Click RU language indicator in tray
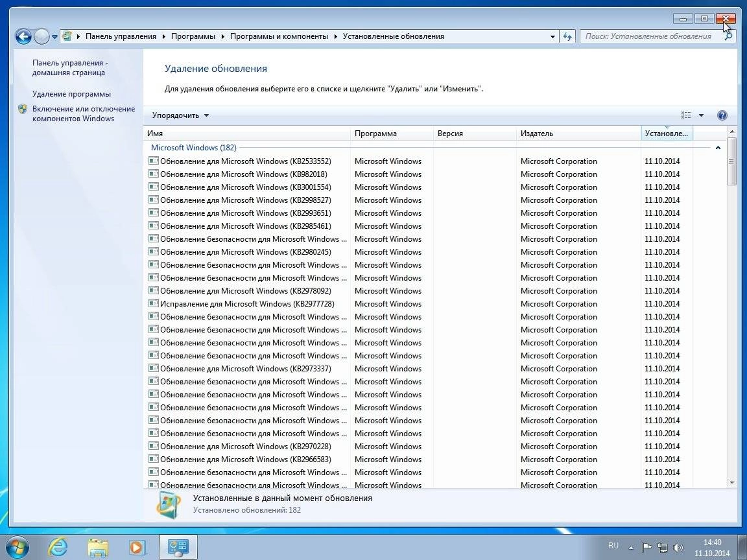 [613, 546]
